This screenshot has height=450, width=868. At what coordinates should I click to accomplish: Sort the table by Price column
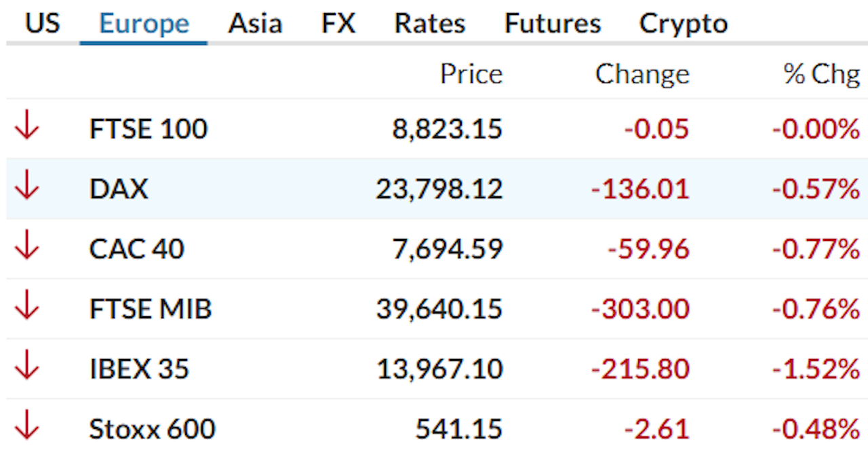[x=471, y=73]
